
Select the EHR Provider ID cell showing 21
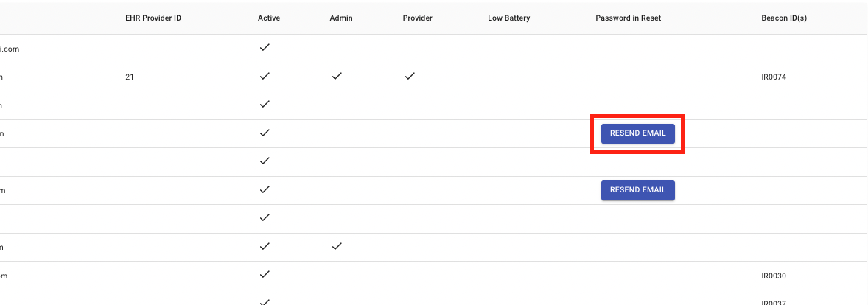point(130,77)
